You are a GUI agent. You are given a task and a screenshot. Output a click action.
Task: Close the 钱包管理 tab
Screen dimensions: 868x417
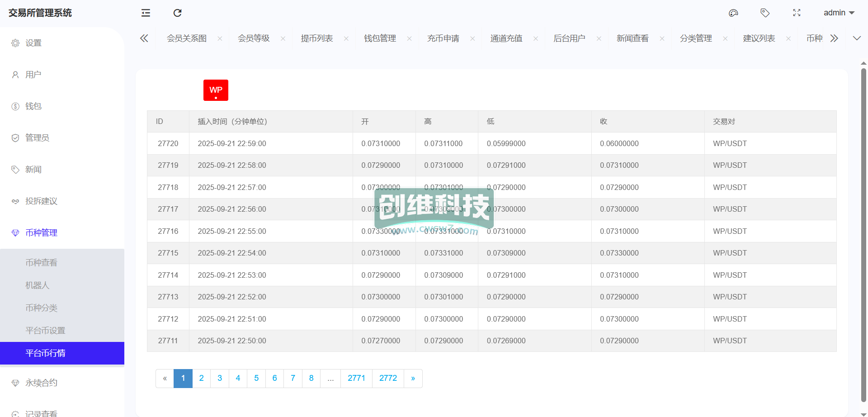click(409, 38)
